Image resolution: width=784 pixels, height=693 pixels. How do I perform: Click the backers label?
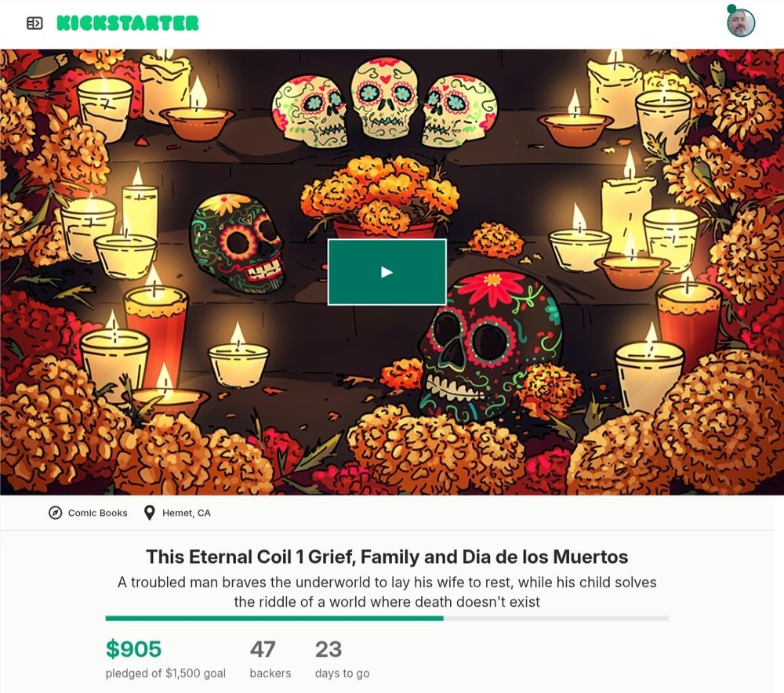(270, 673)
